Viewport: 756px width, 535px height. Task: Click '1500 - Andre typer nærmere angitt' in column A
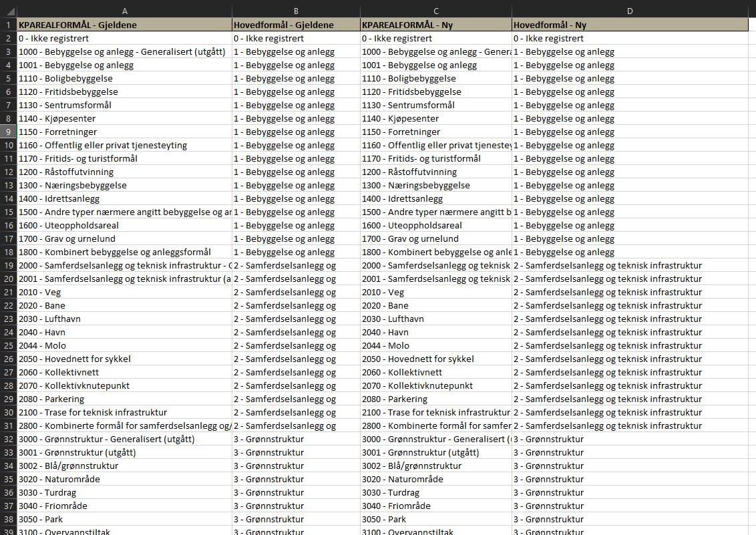coord(124,212)
